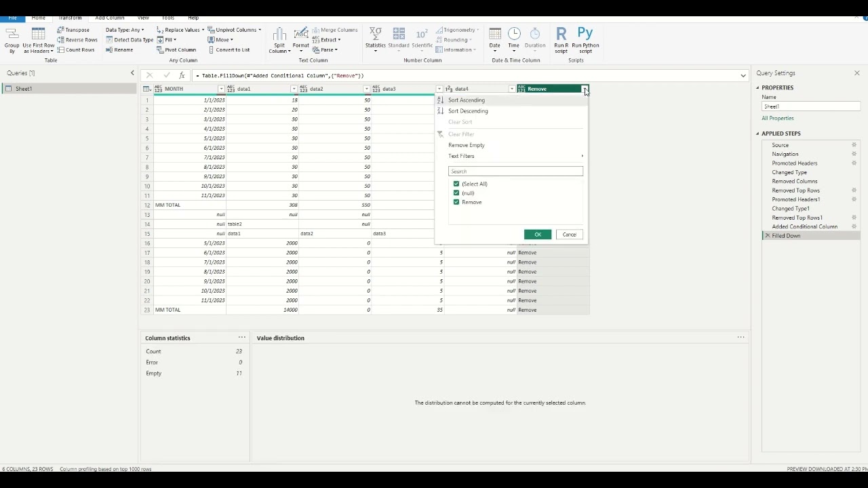Click Rename in the Any Column group
Screen dimensions: 868x488
pyautogui.click(x=119, y=49)
